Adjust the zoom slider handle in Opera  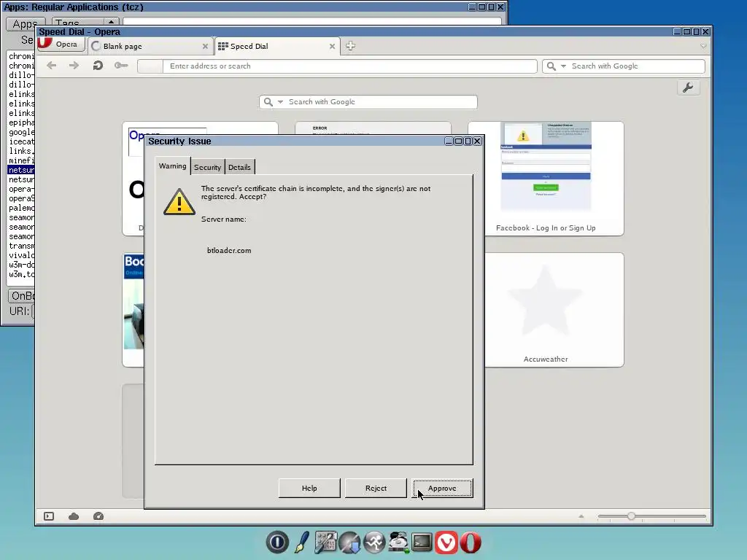631,516
